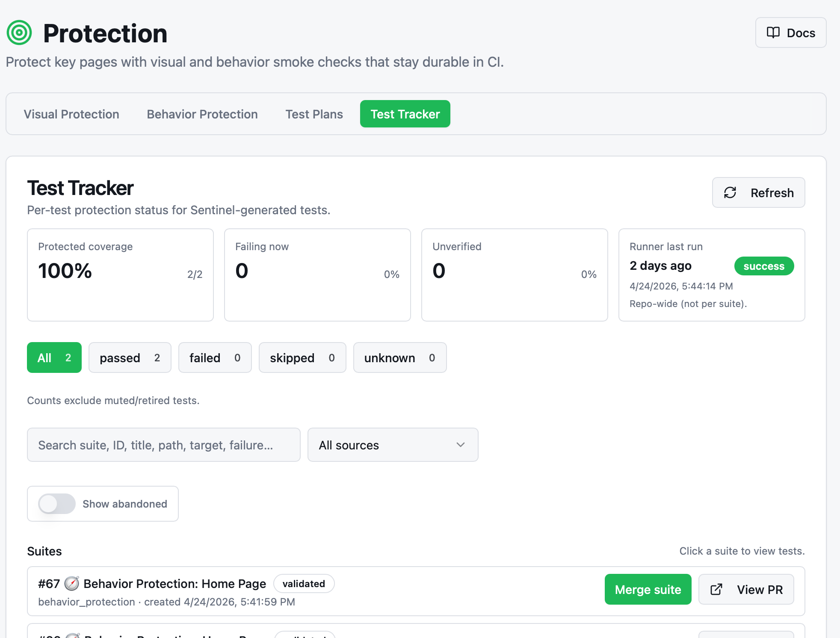Select the All filter chip
Viewport: 840px width, 638px height.
tap(54, 357)
